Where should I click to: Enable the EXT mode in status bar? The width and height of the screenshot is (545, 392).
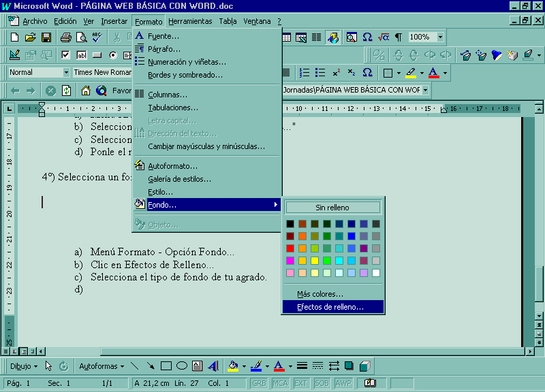point(302,384)
